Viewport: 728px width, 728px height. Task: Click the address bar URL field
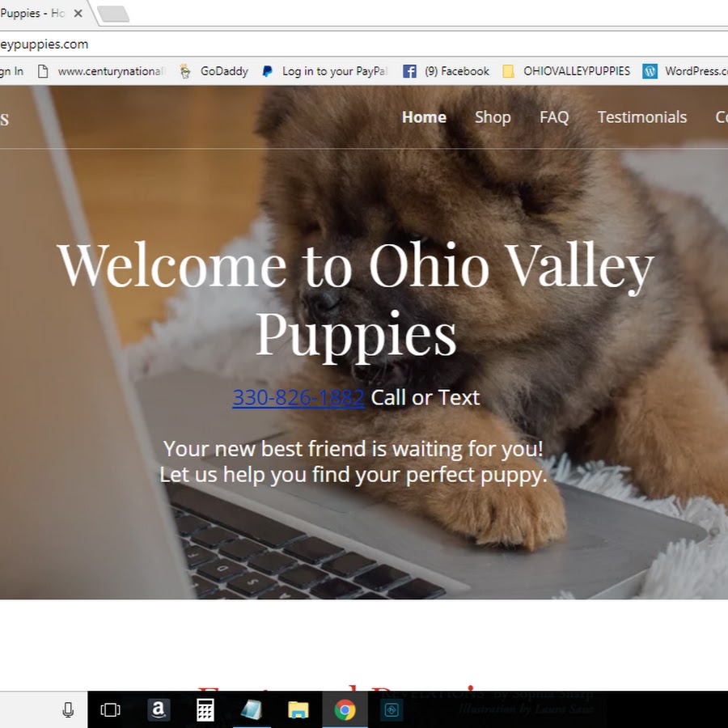pyautogui.click(x=364, y=44)
